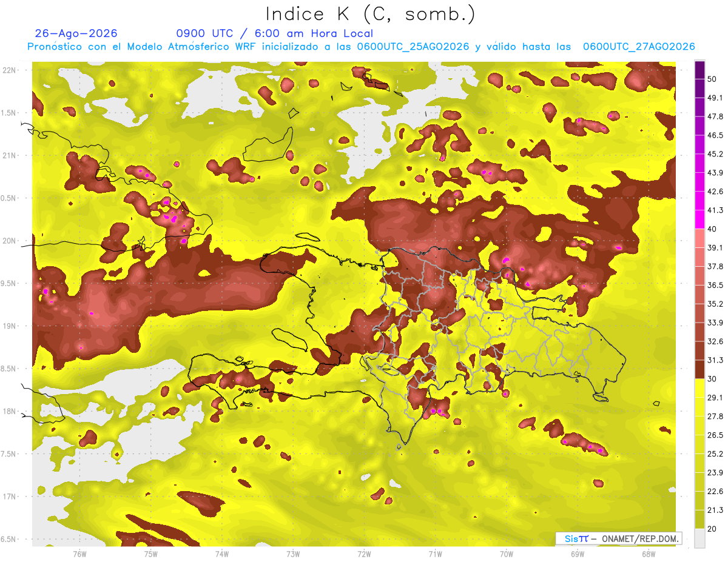Click the '46.5' color scale value

pyautogui.click(x=715, y=135)
